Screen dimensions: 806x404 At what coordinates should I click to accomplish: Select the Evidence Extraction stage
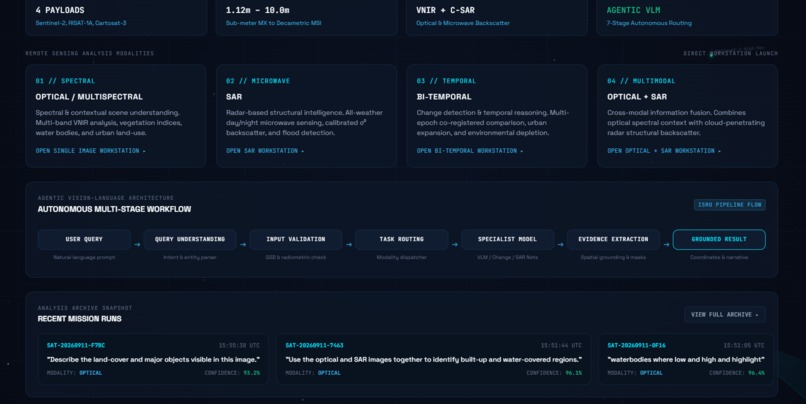[x=613, y=240]
